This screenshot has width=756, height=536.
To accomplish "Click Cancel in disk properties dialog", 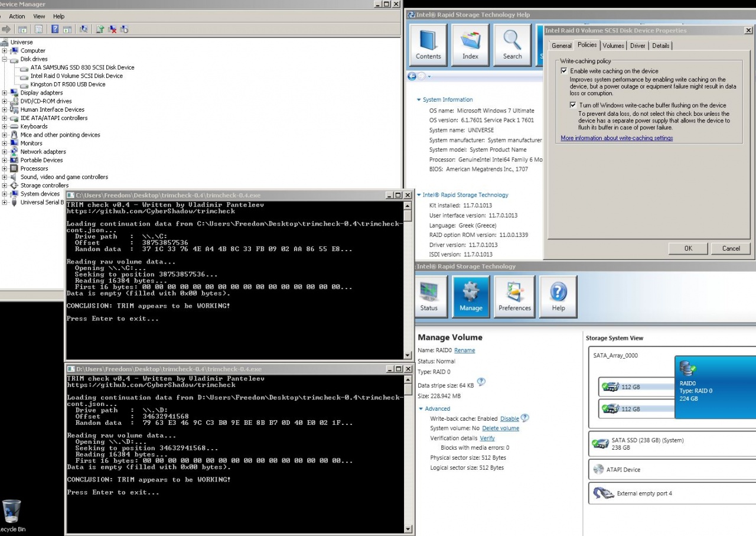I will coord(731,248).
